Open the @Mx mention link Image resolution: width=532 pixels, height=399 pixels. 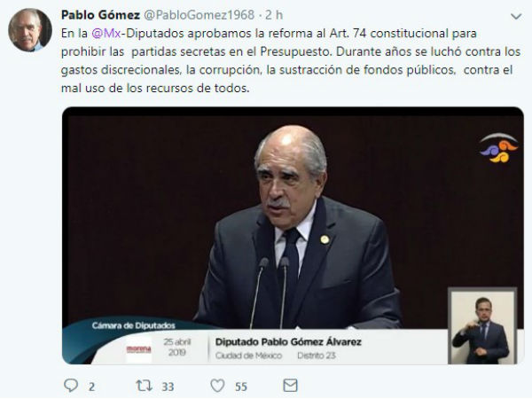(x=106, y=34)
